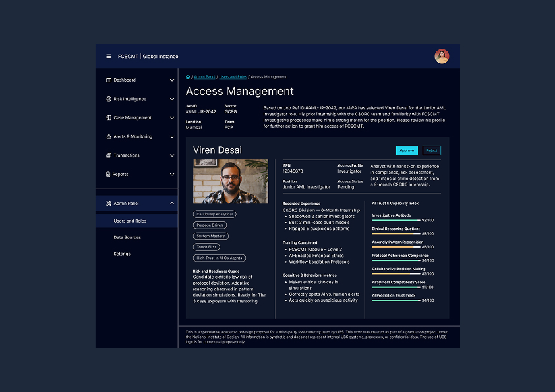Click the Risk Intelligence globe icon

[109, 99]
